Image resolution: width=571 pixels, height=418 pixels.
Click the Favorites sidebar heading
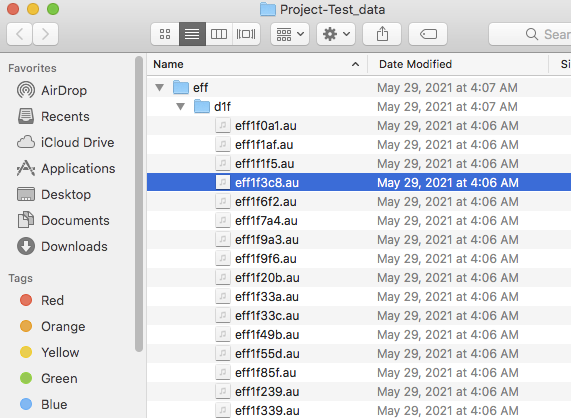pos(32,68)
